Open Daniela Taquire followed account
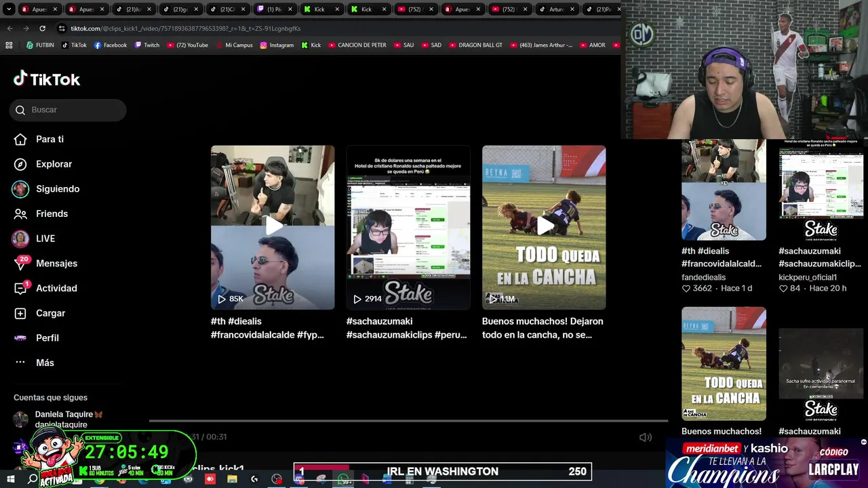This screenshot has width=868, height=488. point(59,419)
